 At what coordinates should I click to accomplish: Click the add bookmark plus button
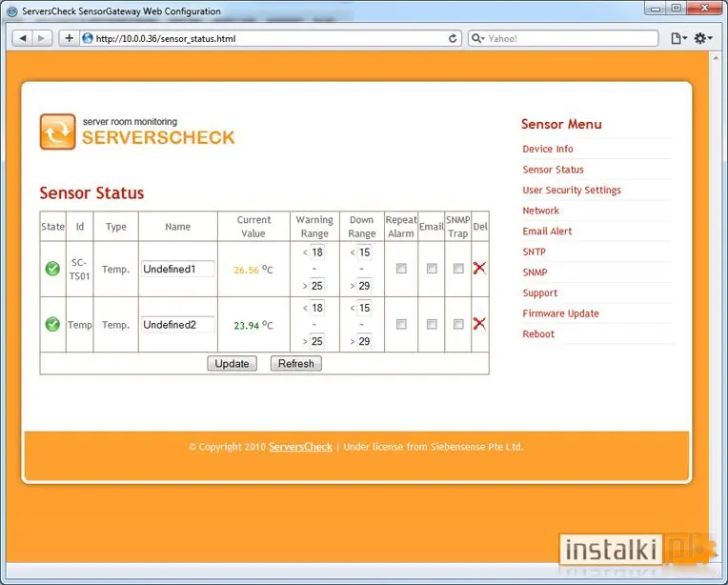pos(69,38)
